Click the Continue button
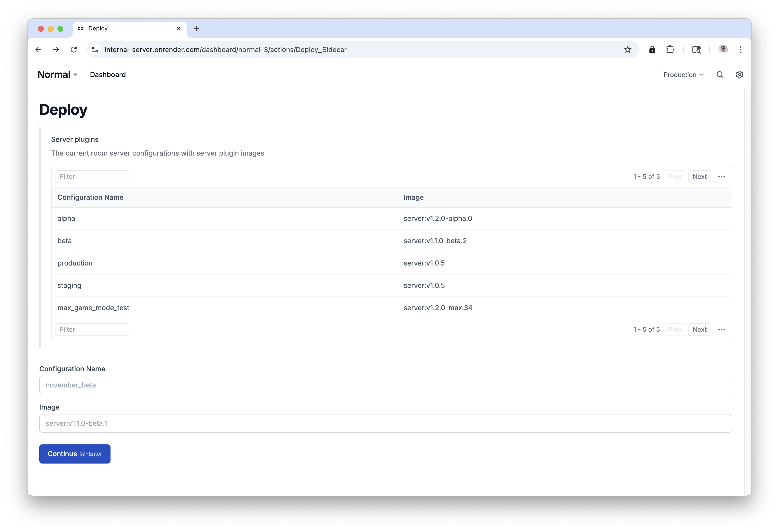 (x=75, y=454)
